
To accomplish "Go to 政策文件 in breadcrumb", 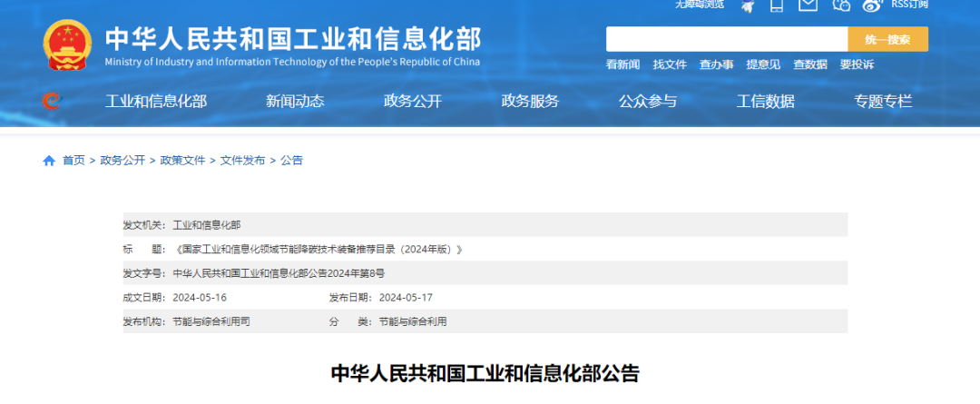I will [x=182, y=161].
